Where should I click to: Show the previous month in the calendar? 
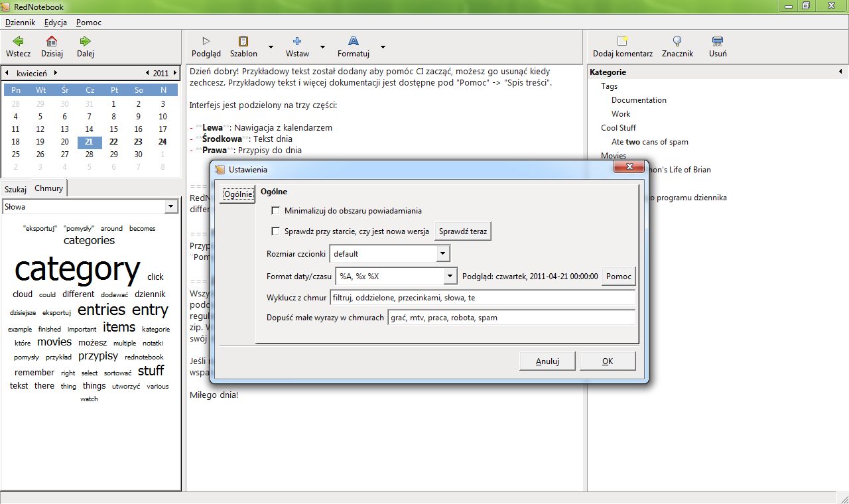[7, 73]
